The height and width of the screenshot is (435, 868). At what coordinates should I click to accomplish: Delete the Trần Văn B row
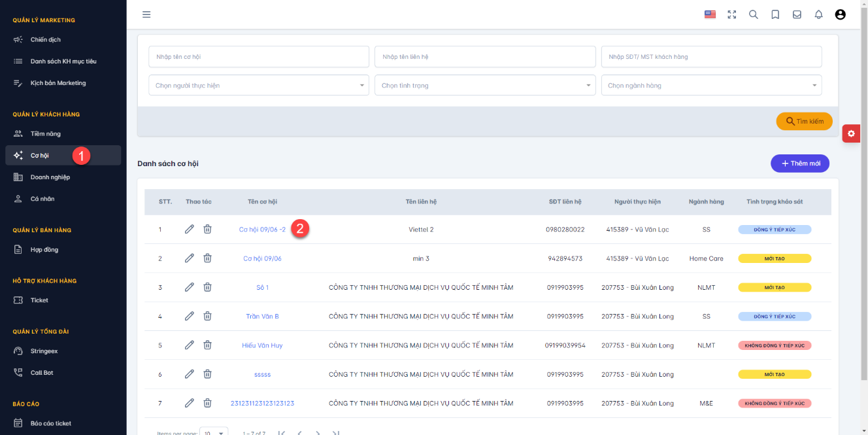click(x=207, y=316)
